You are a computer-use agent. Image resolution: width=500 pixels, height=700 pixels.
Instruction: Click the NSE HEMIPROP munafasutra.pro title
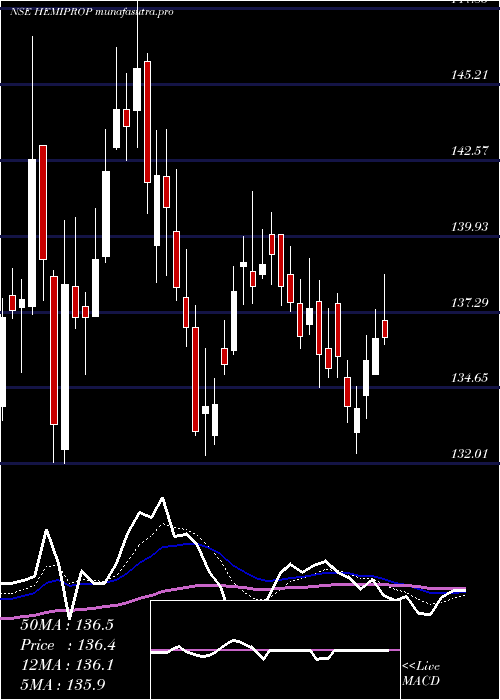pos(92,12)
